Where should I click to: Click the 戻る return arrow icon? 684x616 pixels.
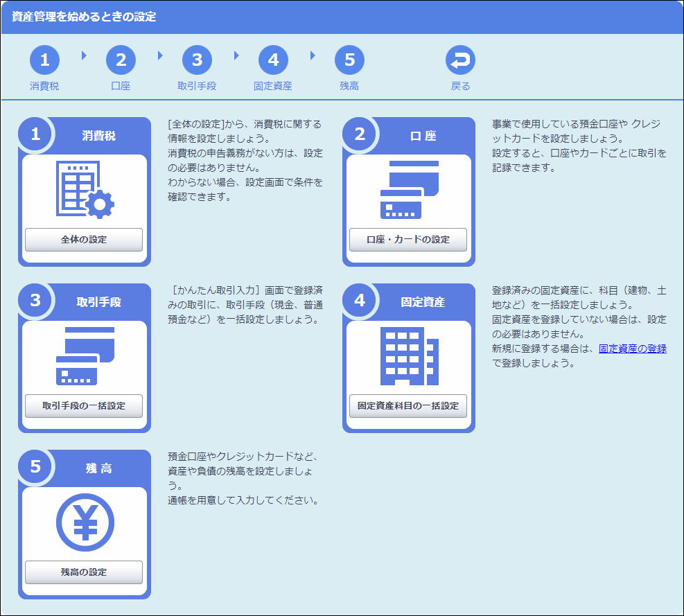460,61
